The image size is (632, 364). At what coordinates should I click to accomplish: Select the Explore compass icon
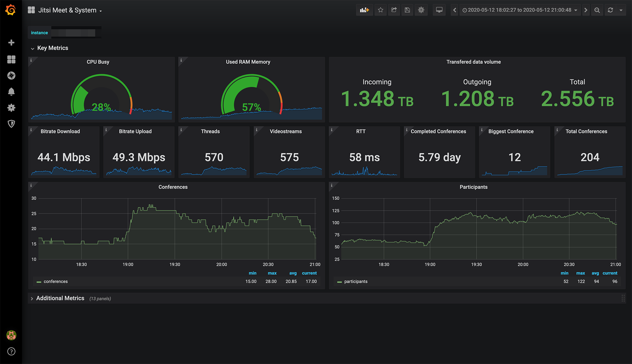coord(12,75)
